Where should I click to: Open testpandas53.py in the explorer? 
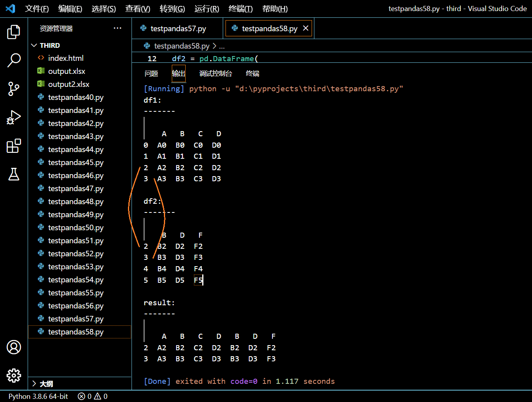pyautogui.click(x=80, y=267)
